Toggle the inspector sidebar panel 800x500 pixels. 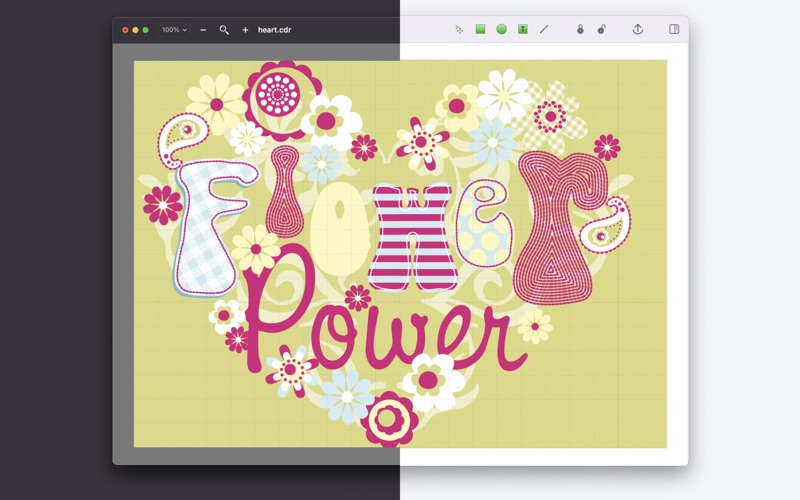[x=674, y=29]
